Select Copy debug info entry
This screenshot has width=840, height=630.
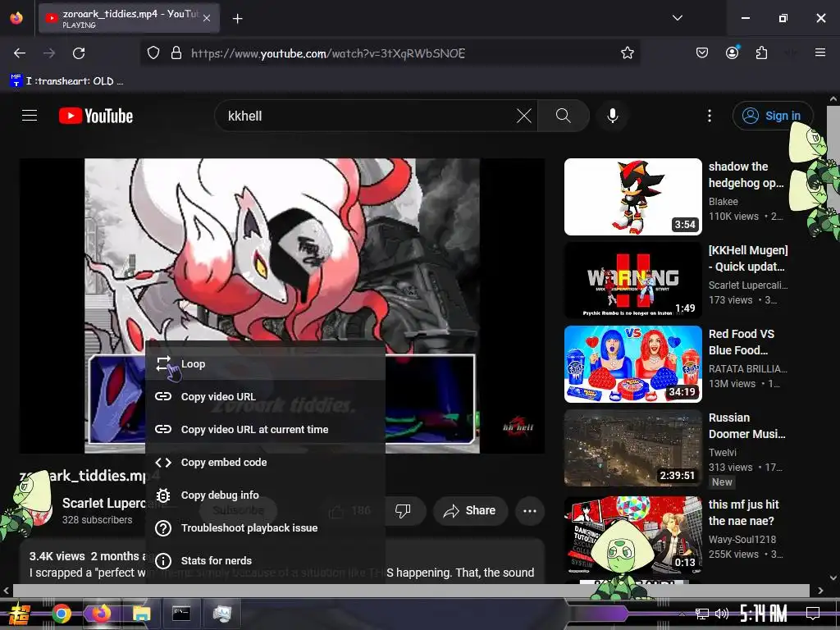point(265,495)
